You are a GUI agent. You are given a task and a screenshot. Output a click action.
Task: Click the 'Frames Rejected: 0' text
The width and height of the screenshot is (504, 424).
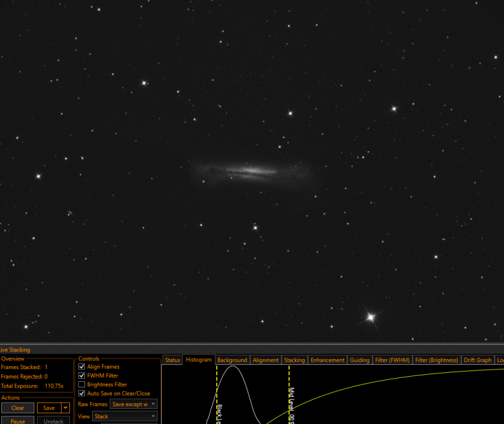(x=24, y=376)
